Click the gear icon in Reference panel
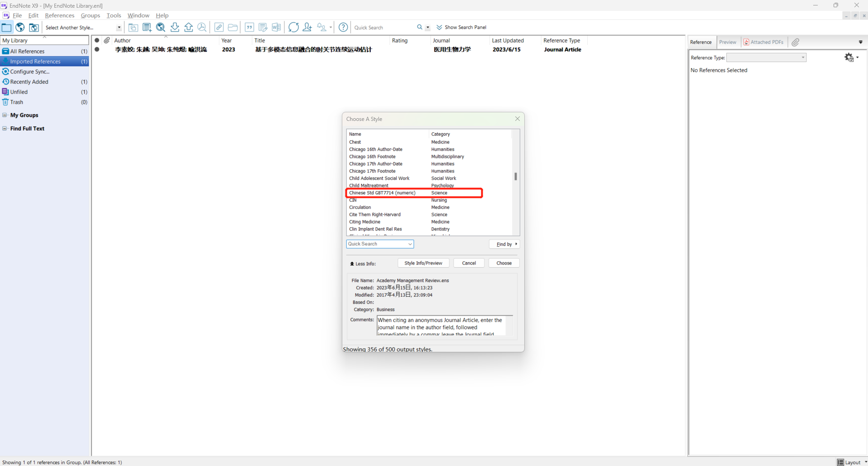Screen dimensions: 868x466 tap(849, 57)
